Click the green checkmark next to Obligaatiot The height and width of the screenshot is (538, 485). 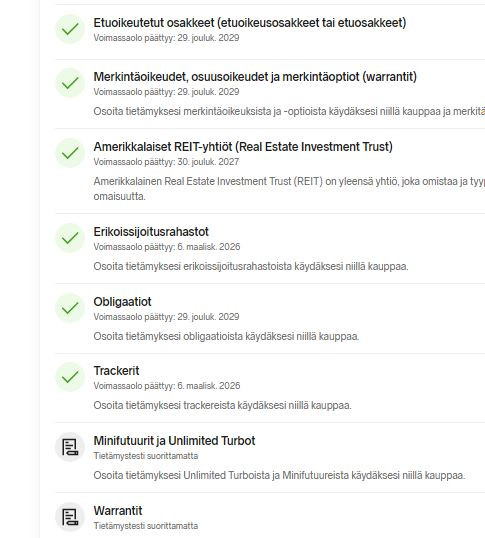coord(70,308)
